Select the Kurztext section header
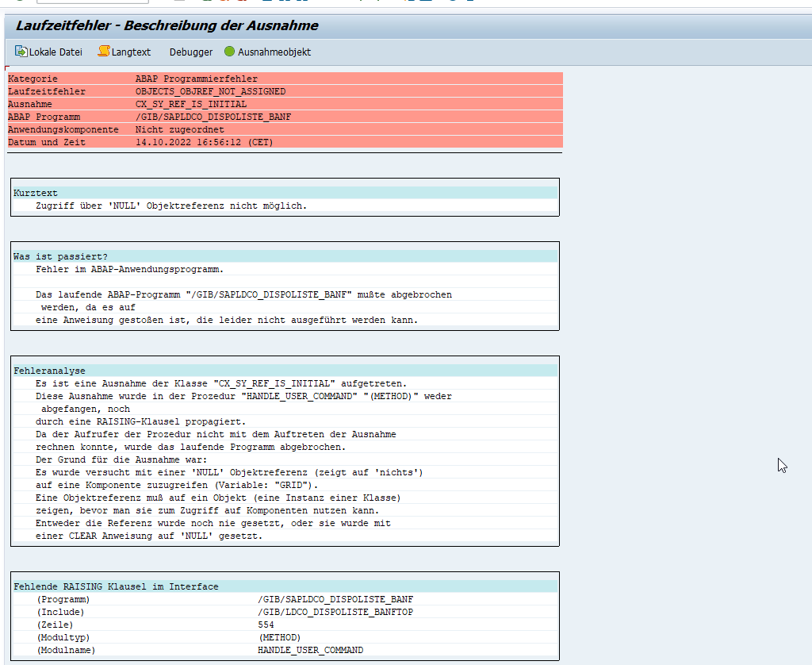 36,193
